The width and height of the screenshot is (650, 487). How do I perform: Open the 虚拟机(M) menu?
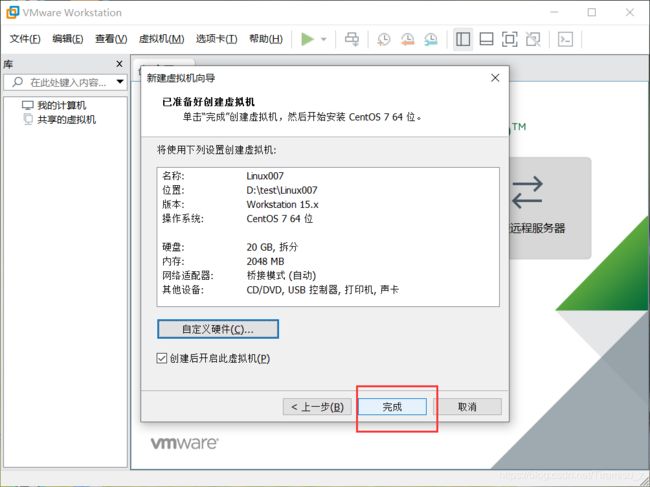(161, 39)
